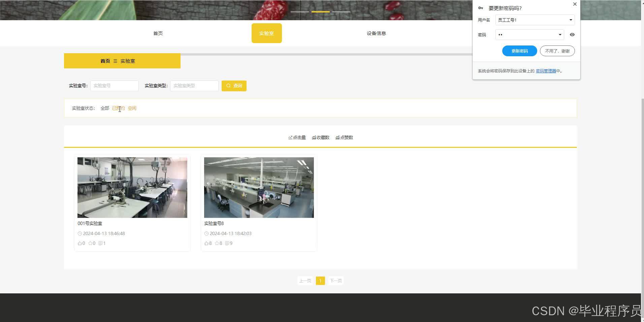The width and height of the screenshot is (644, 322).
Task: Click date 2024-04-13 18:46:48
Action: point(104,233)
